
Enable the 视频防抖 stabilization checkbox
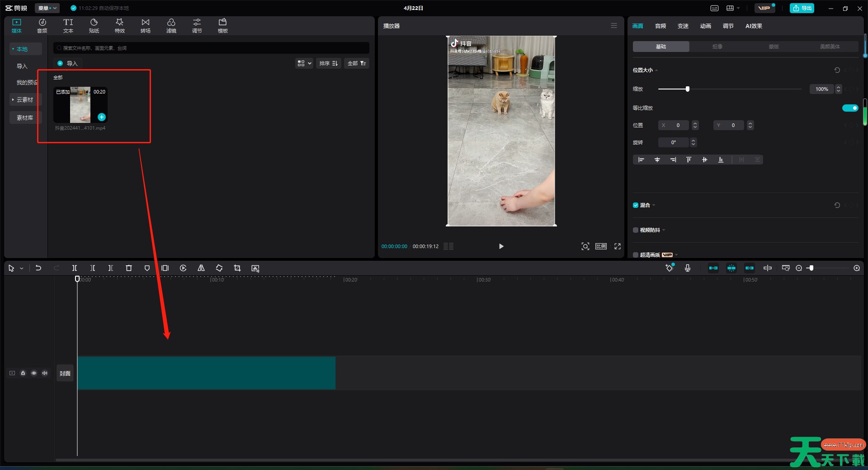pyautogui.click(x=636, y=230)
